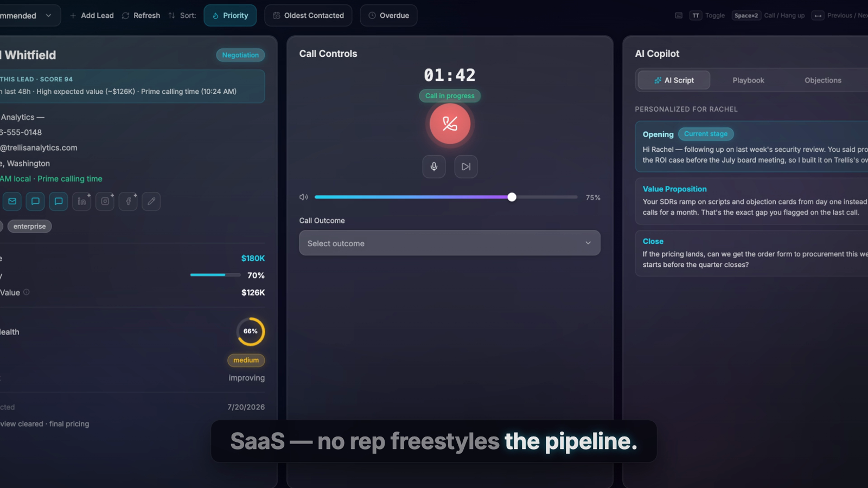868x488 pixels.
Task: Edit lead details with pencil icon
Action: (151, 201)
